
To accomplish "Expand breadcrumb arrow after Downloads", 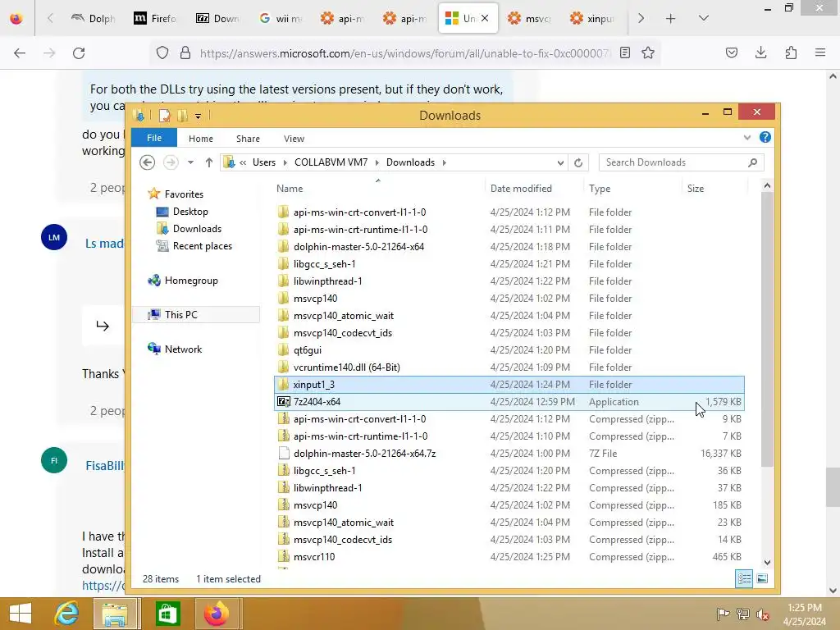I will (444, 162).
